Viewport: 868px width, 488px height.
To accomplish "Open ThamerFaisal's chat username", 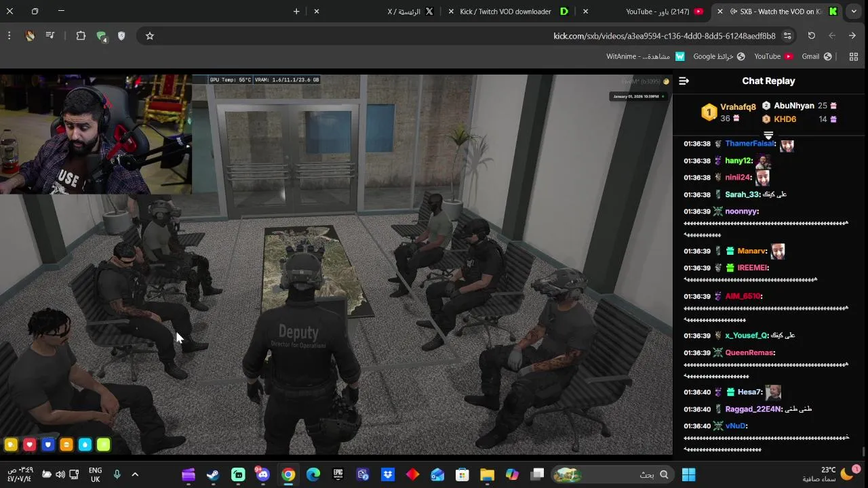I will [749, 144].
